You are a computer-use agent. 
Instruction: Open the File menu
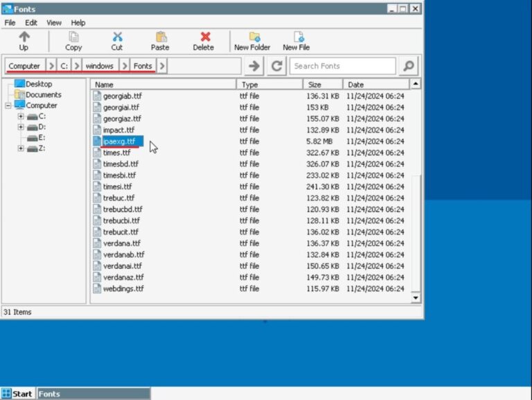(x=10, y=23)
